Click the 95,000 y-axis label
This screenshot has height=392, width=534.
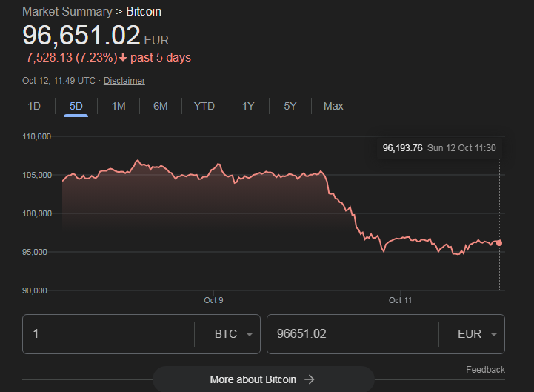tap(34, 252)
